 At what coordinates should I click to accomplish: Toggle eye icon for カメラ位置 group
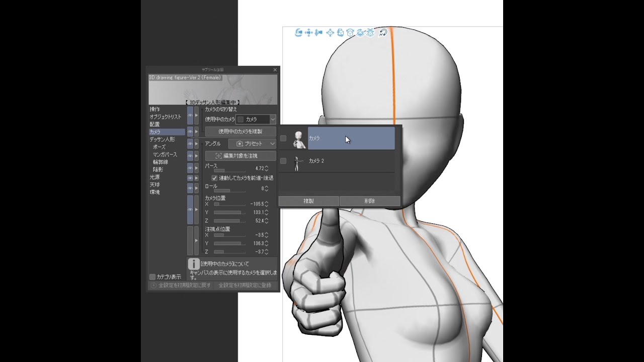point(190,209)
